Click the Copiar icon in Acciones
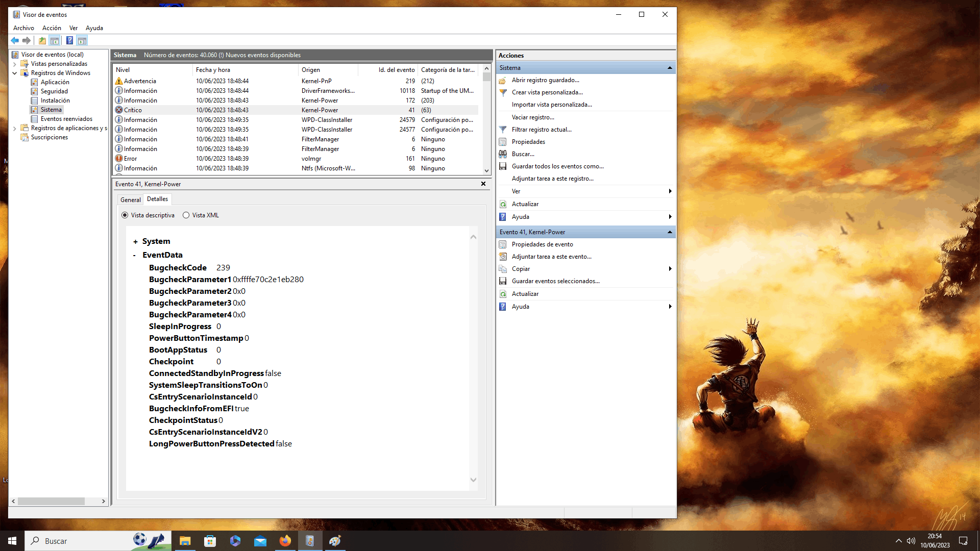Image resolution: width=980 pixels, height=551 pixels. 503,269
